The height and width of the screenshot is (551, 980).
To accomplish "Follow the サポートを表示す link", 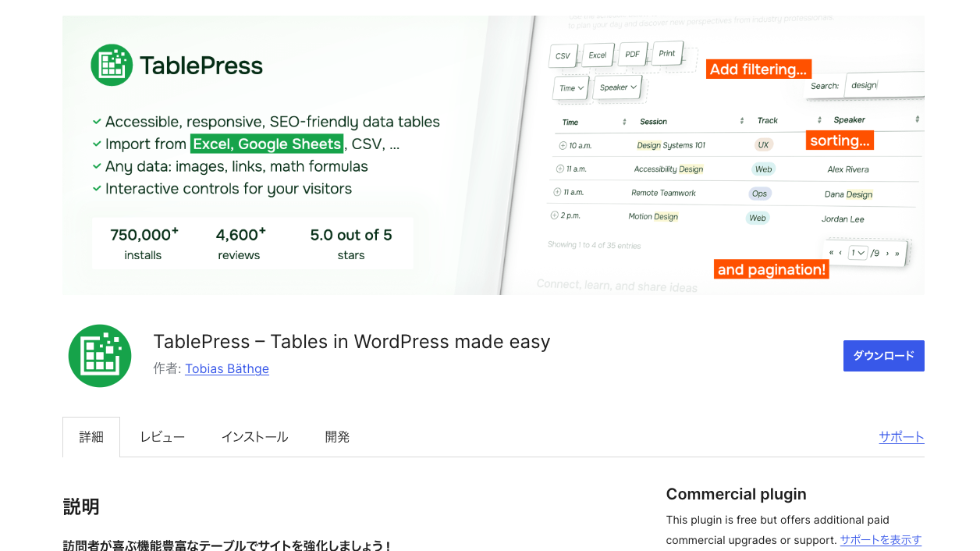I will [x=881, y=539].
